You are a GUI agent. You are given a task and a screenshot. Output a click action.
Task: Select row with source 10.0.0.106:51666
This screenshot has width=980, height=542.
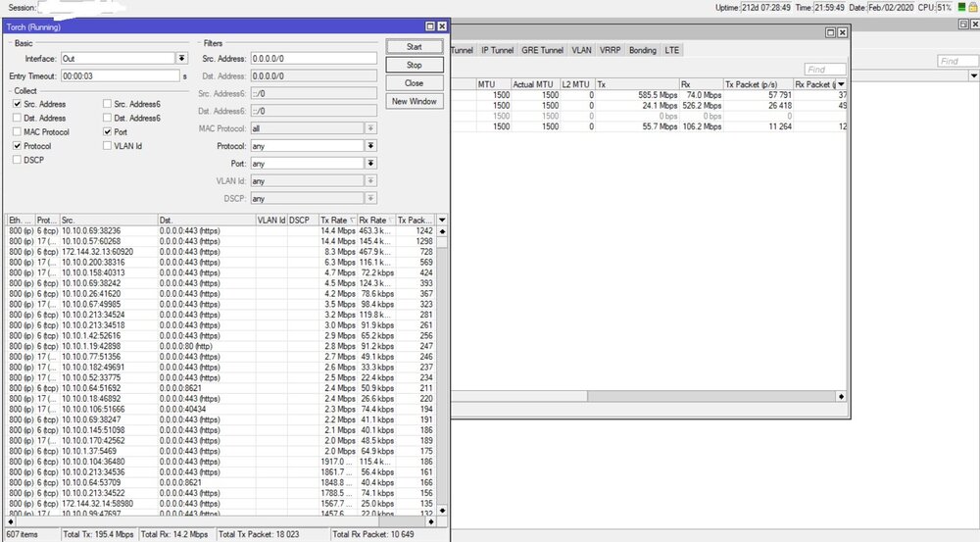[x=220, y=410]
